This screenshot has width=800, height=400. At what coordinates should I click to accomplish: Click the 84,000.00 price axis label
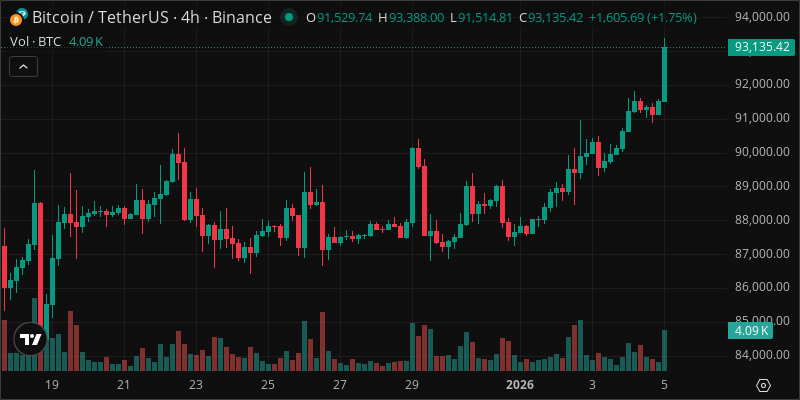point(762,355)
